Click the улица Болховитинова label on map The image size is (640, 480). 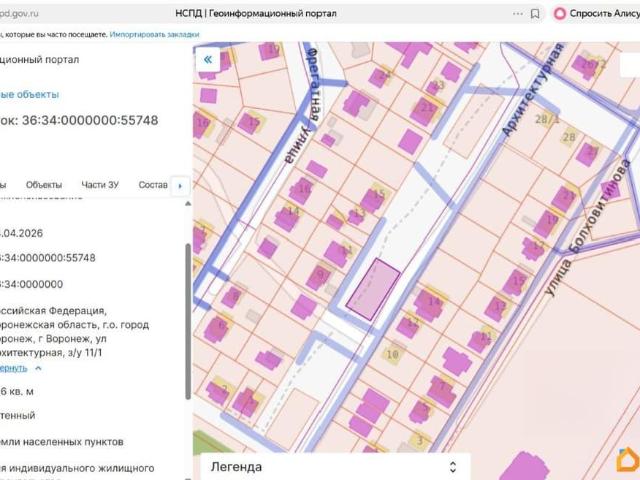coord(588,227)
